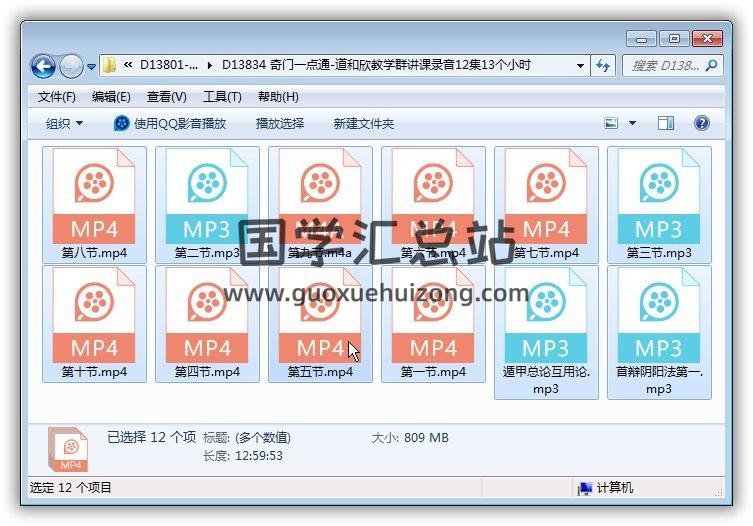Screen dimensions: 753x526
Task: Click 新建文件夹 to create a folder
Action: point(364,124)
